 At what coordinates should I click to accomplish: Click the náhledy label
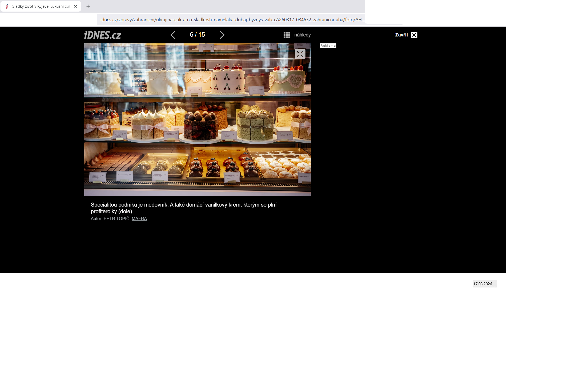click(x=302, y=35)
